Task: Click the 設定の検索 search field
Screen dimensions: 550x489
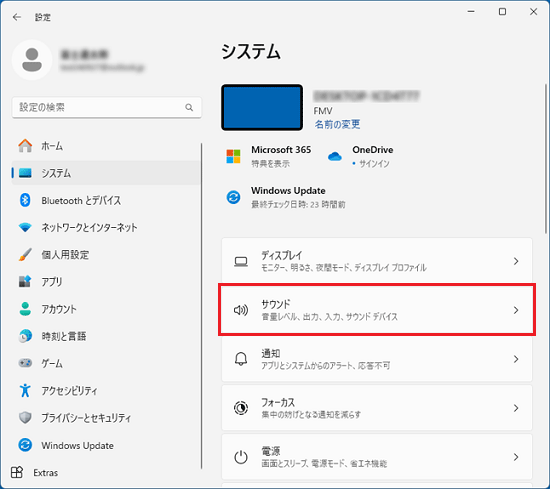Action: coord(107,107)
